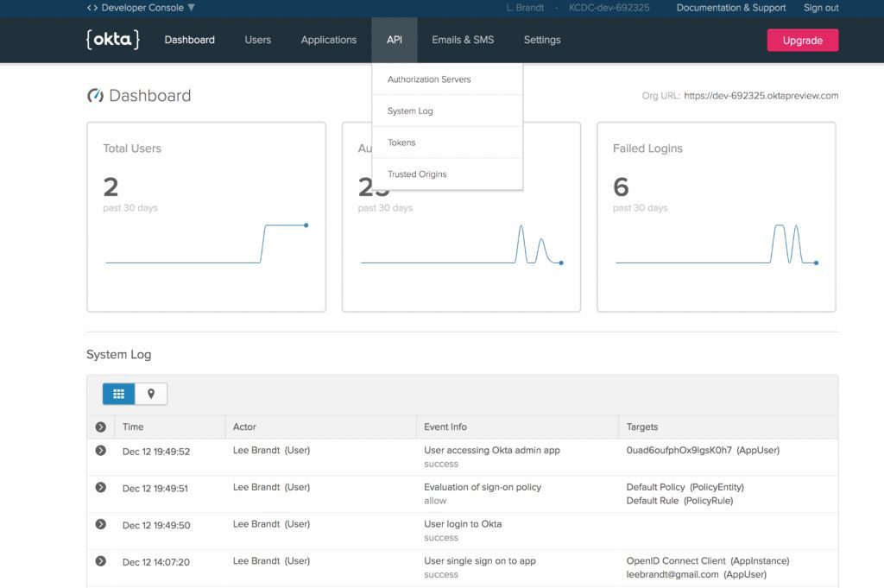This screenshot has height=588, width=884.
Task: Click 'Default Rule (PolicyRule)' target
Action: 679,501
